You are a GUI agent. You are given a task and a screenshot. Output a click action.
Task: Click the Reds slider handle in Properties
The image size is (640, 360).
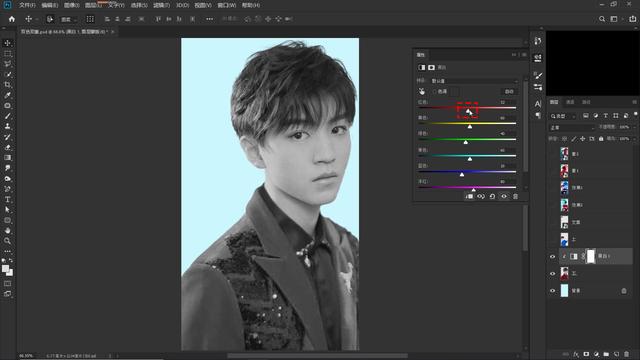(468, 111)
